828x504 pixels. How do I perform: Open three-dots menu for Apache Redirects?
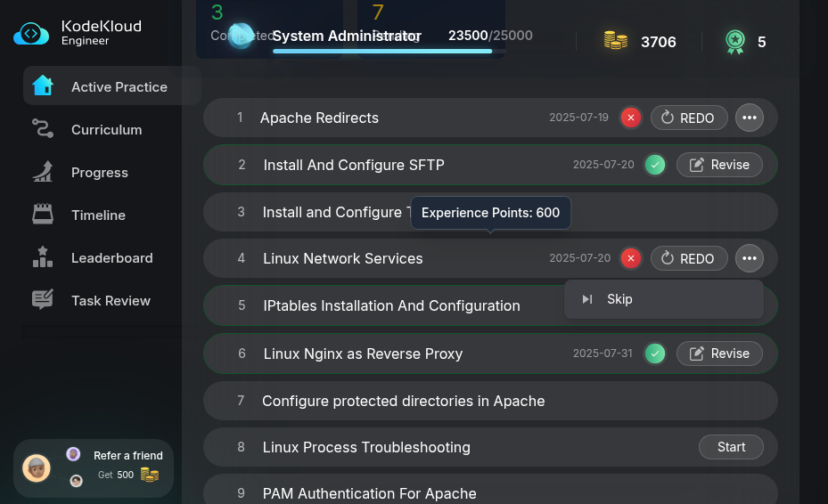pyautogui.click(x=749, y=118)
